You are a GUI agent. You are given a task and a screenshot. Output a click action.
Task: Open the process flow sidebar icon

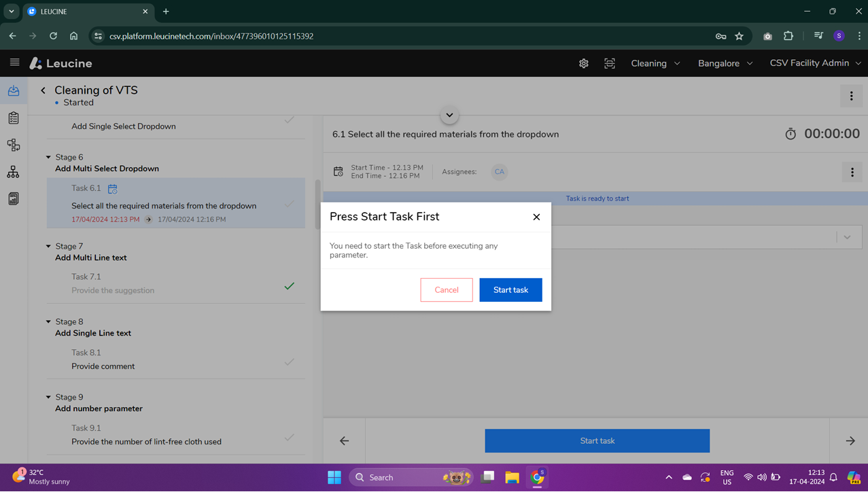point(13,145)
